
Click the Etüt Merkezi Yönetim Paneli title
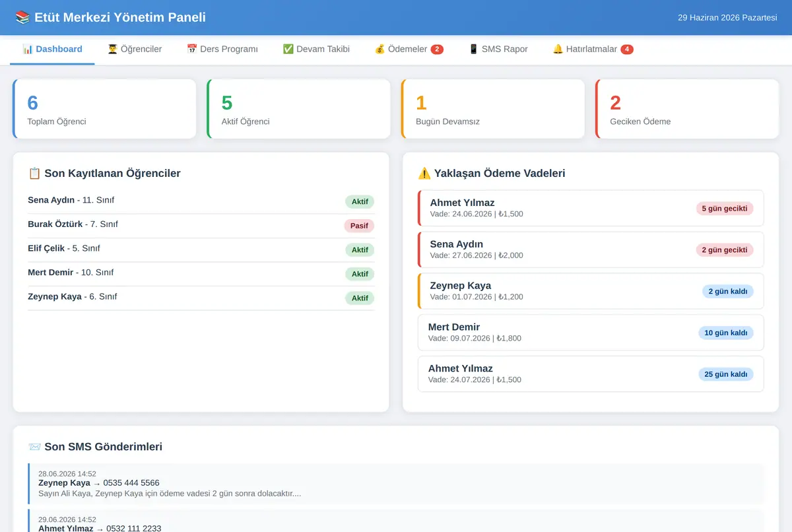point(120,17)
